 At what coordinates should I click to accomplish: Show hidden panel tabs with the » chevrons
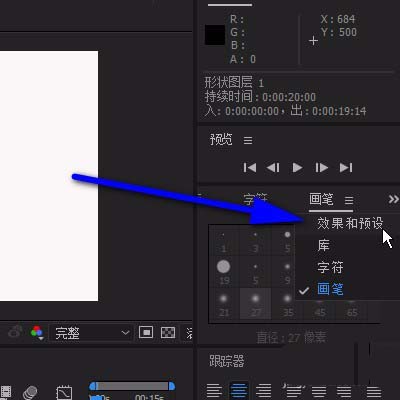tap(394, 199)
